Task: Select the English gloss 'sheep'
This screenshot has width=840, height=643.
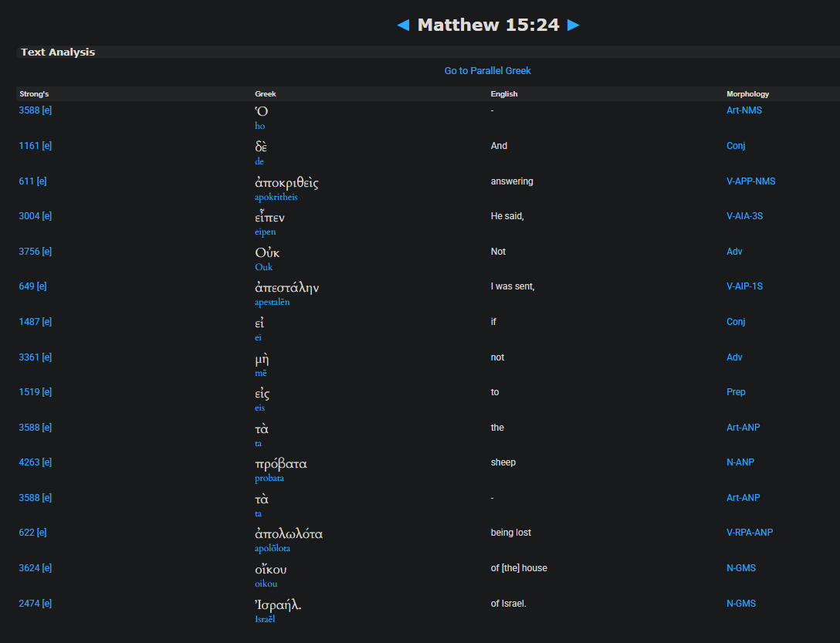Action: (503, 462)
